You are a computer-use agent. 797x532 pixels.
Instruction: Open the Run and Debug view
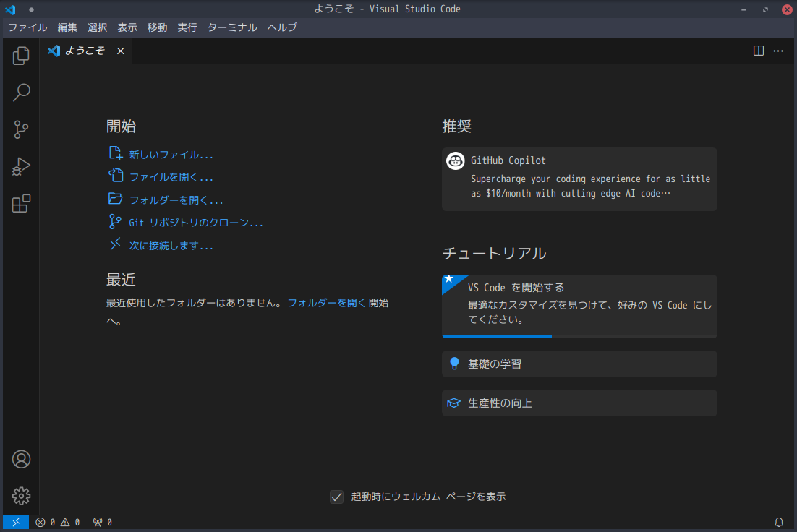click(x=21, y=167)
